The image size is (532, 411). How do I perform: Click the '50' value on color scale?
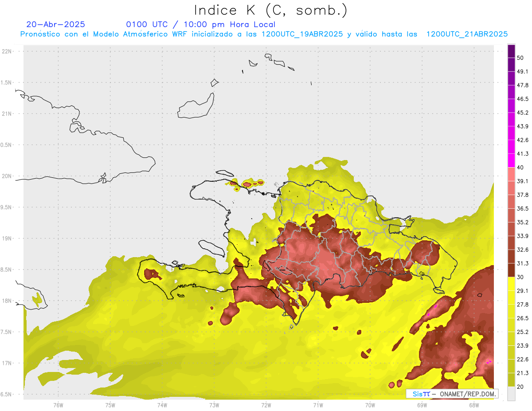(521, 58)
